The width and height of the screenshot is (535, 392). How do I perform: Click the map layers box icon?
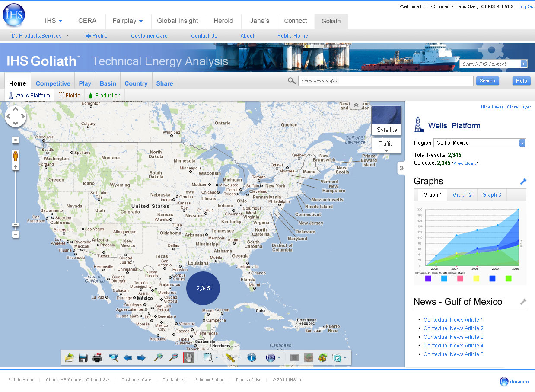309,357
